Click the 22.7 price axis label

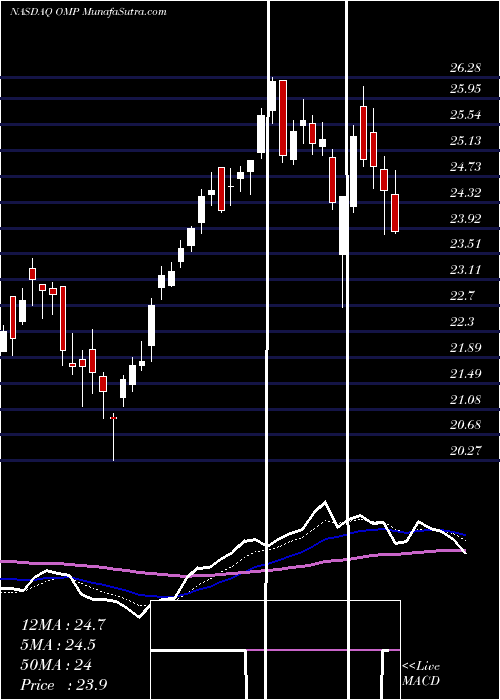click(x=463, y=296)
